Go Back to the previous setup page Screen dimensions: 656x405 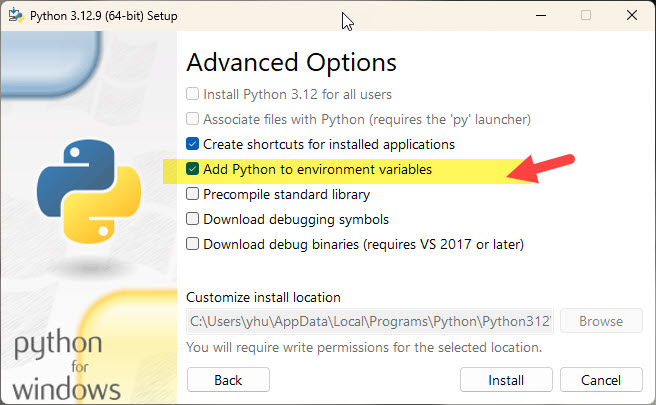228,380
